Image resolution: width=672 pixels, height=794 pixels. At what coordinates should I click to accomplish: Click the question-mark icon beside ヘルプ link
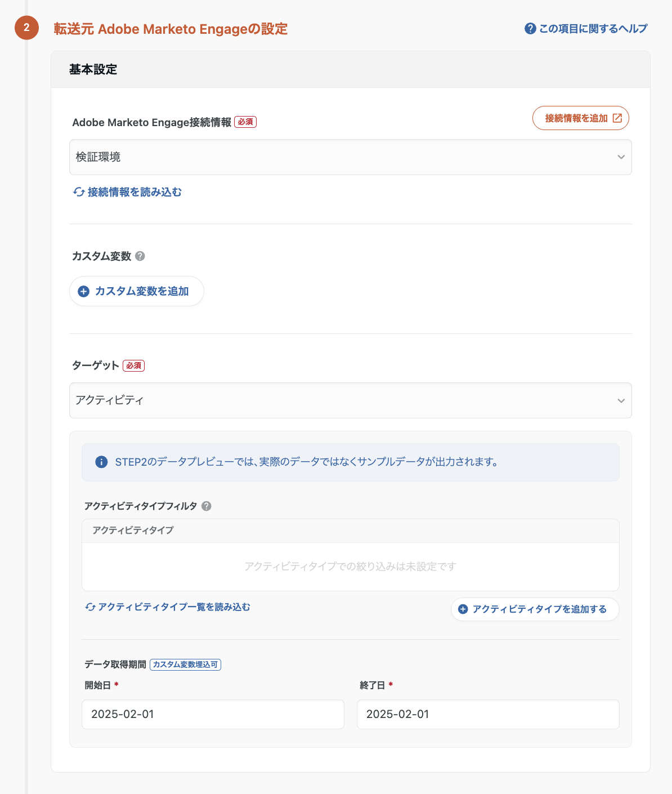click(x=530, y=29)
